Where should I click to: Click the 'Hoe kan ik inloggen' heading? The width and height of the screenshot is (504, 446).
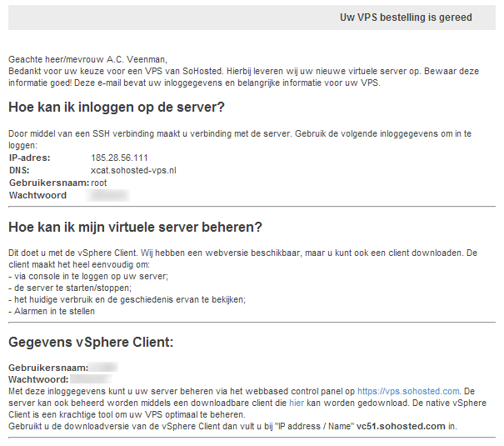[117, 108]
